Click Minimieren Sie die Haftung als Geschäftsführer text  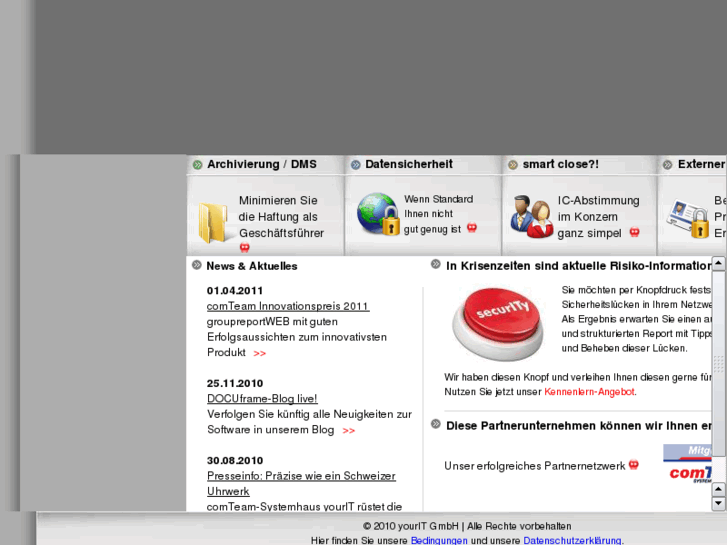[281, 217]
